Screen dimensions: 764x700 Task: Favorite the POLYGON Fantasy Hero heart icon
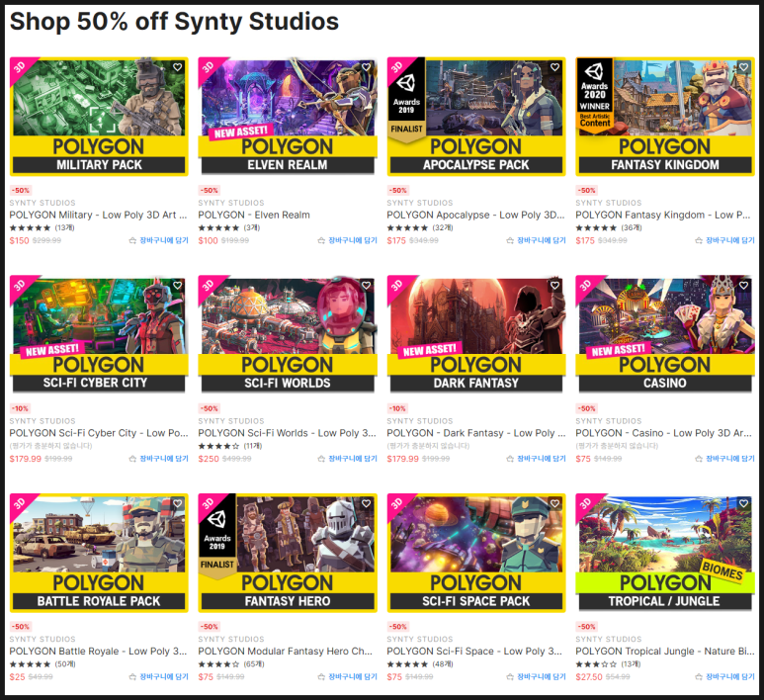coord(366,503)
